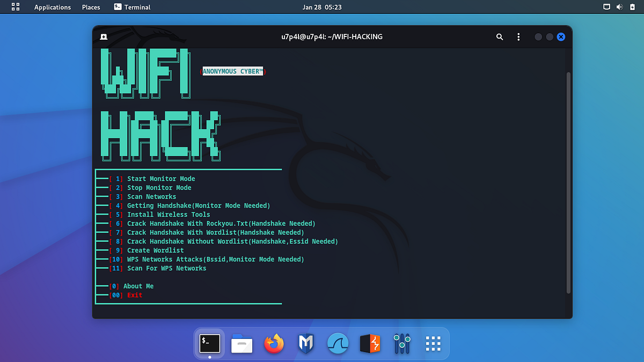The width and height of the screenshot is (644, 362).
Task: Open the file manager from the dock
Action: [241, 344]
